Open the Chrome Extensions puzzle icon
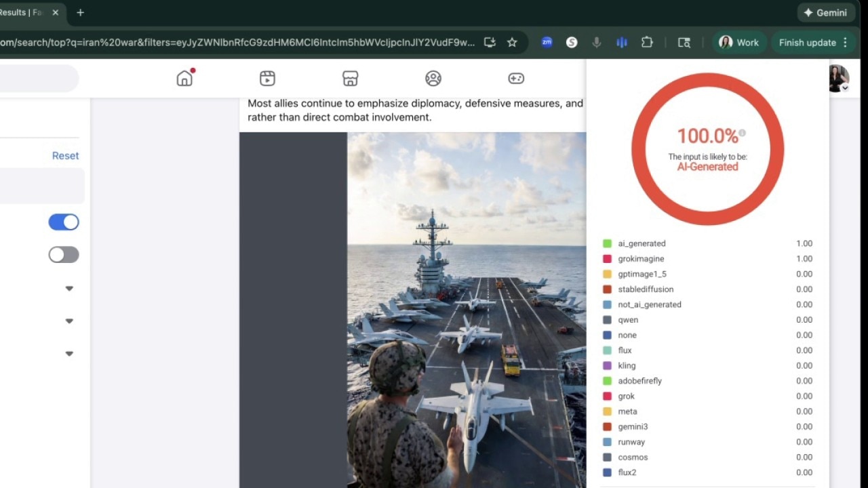The height and width of the screenshot is (488, 868). coord(647,42)
